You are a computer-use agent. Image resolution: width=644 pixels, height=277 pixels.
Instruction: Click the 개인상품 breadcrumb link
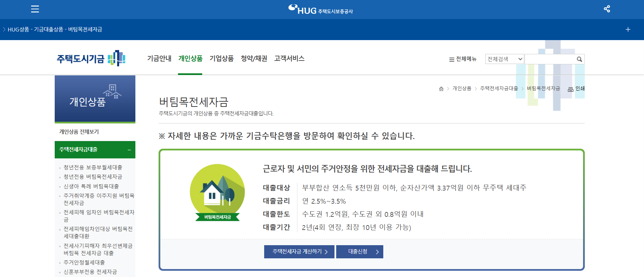tap(462, 89)
